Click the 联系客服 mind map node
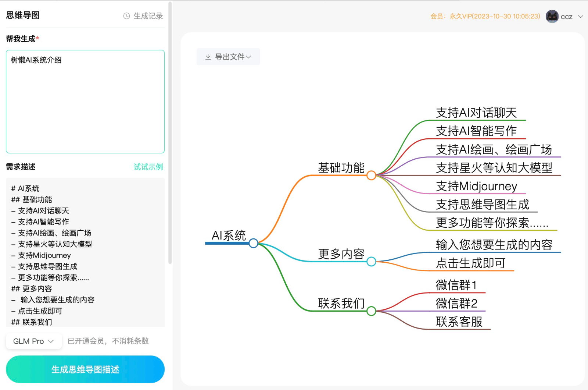Image resolution: width=588 pixels, height=390 pixels. tap(459, 322)
